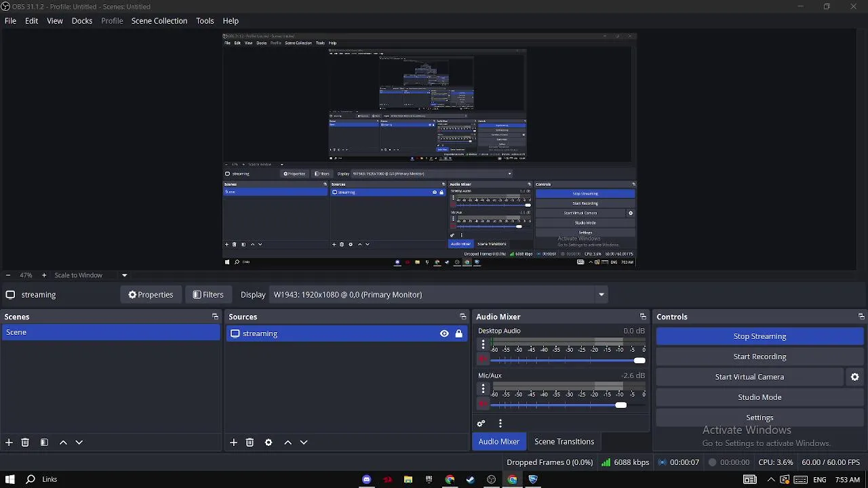This screenshot has height=488, width=868.
Task: Open Mic/Aux options three-dot menu
Action: (x=483, y=389)
